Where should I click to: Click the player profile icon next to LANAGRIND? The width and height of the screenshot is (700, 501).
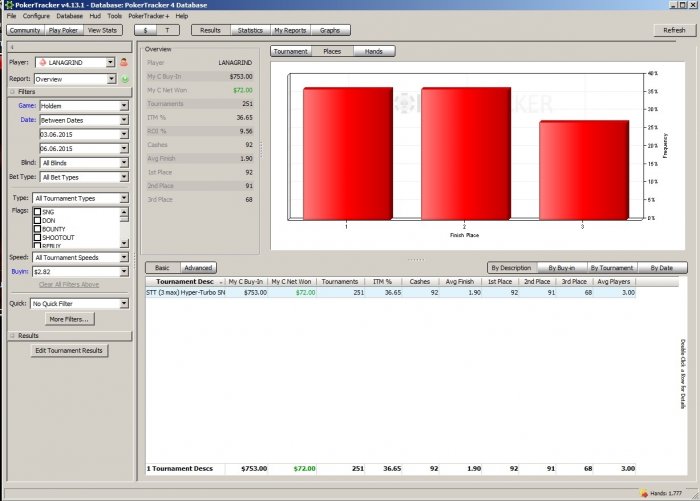(x=124, y=63)
